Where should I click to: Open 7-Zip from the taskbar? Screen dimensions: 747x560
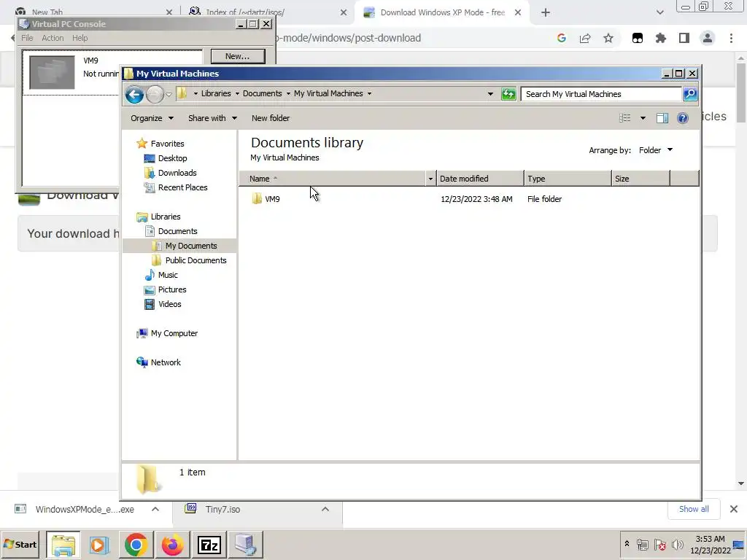209,544
